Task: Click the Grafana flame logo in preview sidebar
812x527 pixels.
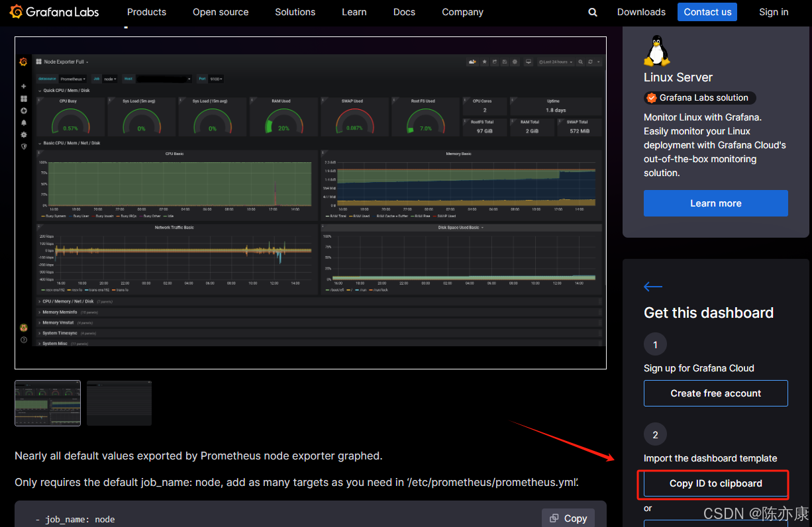Action: click(x=23, y=62)
